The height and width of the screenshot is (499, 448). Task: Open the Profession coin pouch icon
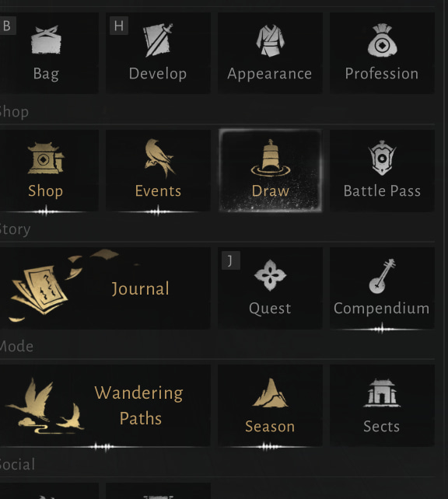click(x=382, y=40)
